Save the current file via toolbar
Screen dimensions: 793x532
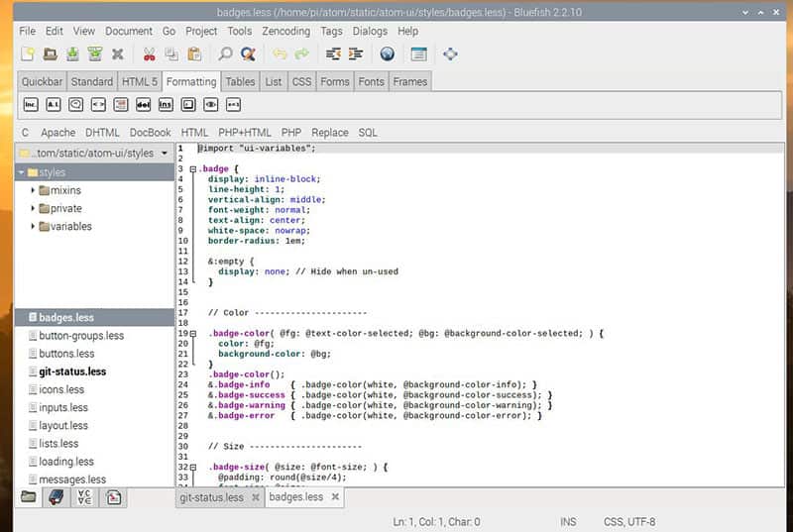(x=72, y=54)
